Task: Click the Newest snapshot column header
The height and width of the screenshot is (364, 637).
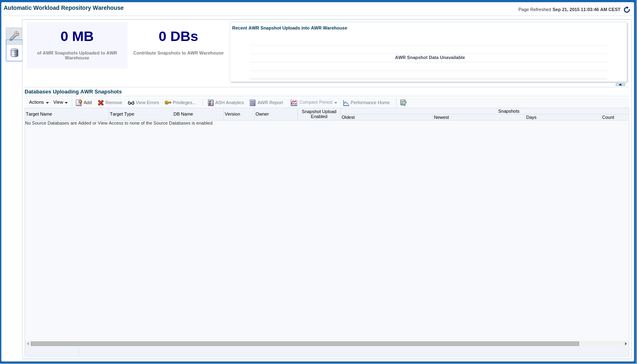Action: pyautogui.click(x=479, y=117)
